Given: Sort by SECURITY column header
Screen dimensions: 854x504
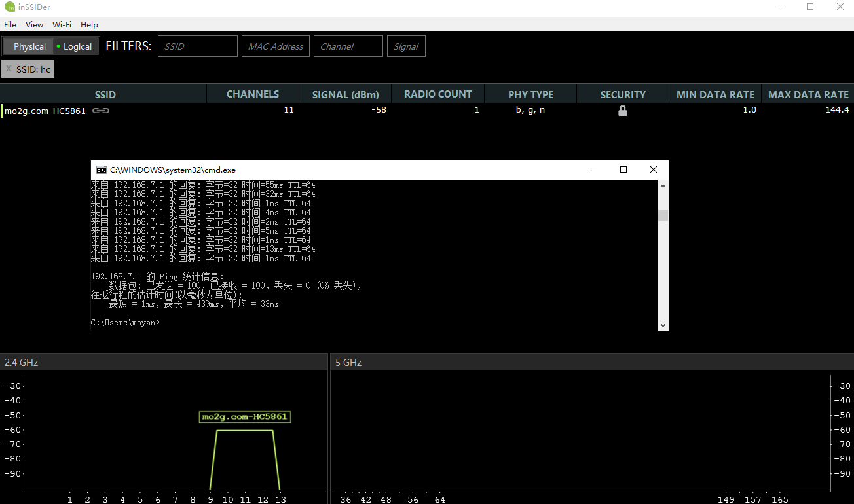Looking at the screenshot, I should tap(623, 94).
